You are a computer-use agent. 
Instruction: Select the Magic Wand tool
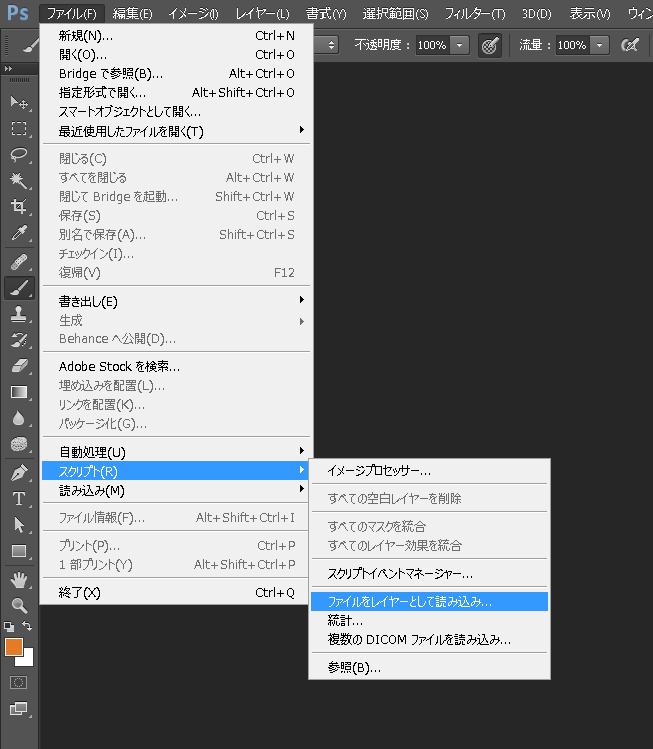click(x=19, y=181)
